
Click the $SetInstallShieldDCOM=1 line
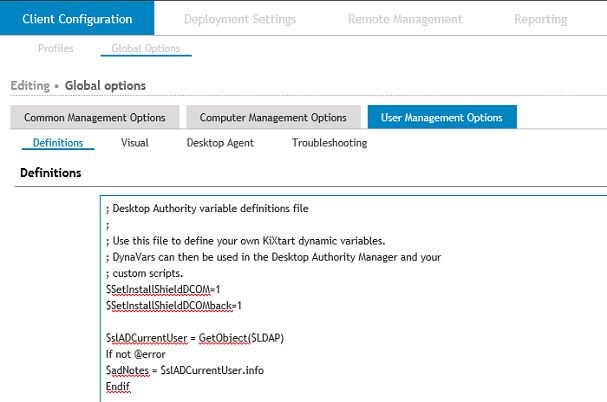(x=163, y=289)
